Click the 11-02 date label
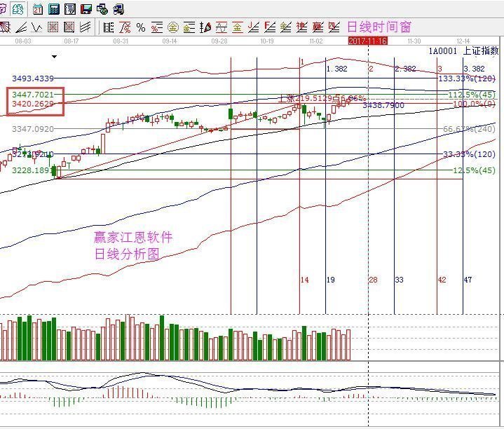This screenshot has height=429, width=504. click(x=315, y=41)
